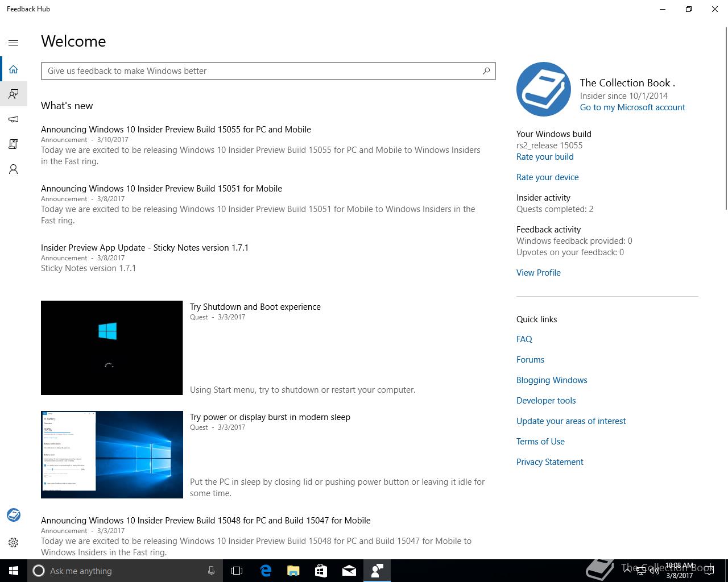Viewport: 728px width, 582px height.
Task: Open the Developer tools quick link
Action: click(546, 401)
